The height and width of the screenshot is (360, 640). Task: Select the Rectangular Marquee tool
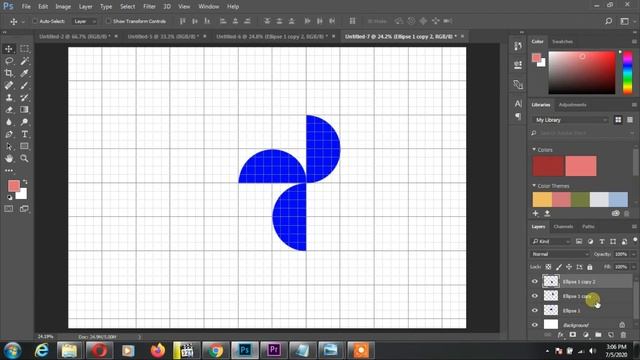(24, 49)
